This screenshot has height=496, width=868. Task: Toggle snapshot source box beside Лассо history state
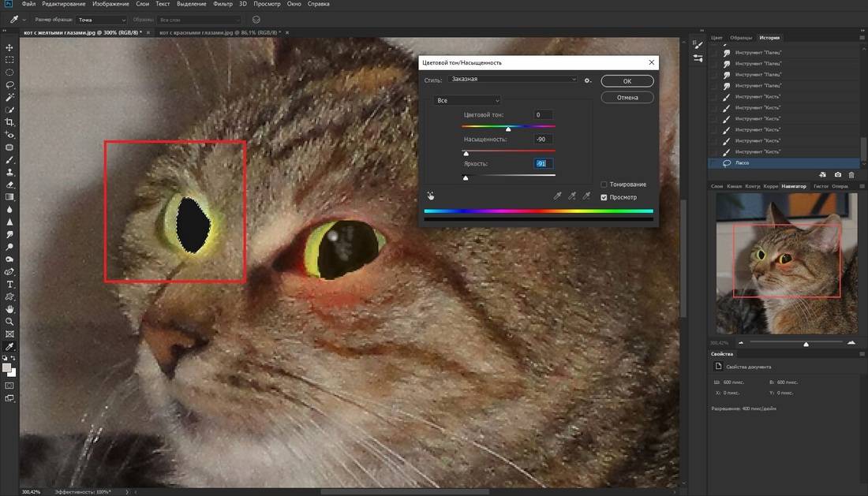[x=714, y=163]
